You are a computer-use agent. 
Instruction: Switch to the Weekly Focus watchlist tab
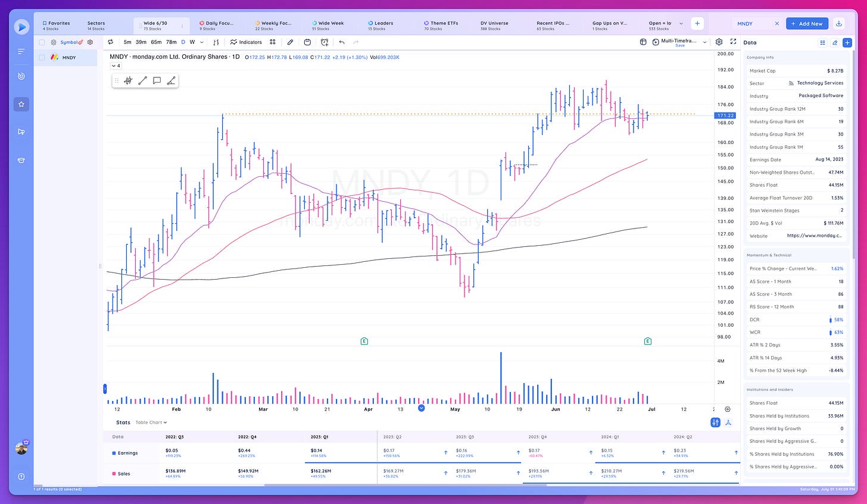[273, 26]
